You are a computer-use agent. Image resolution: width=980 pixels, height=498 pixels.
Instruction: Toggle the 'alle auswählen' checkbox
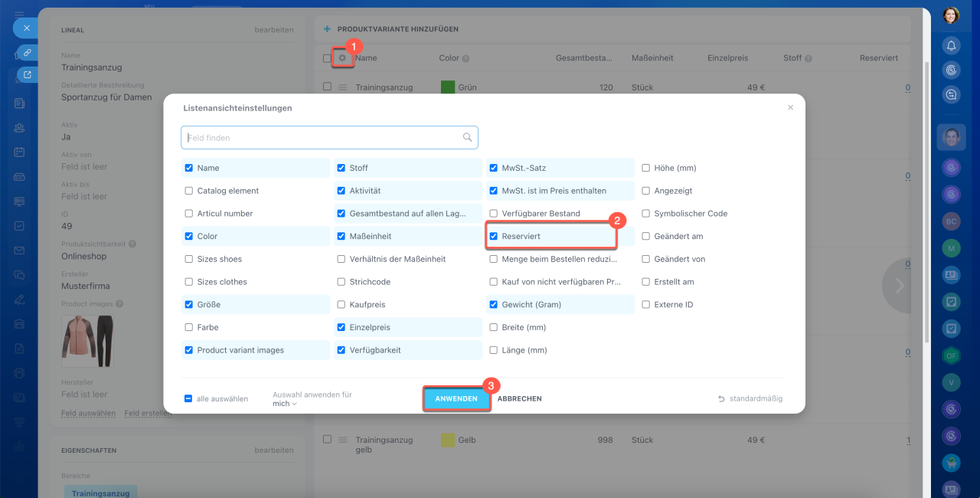point(188,398)
